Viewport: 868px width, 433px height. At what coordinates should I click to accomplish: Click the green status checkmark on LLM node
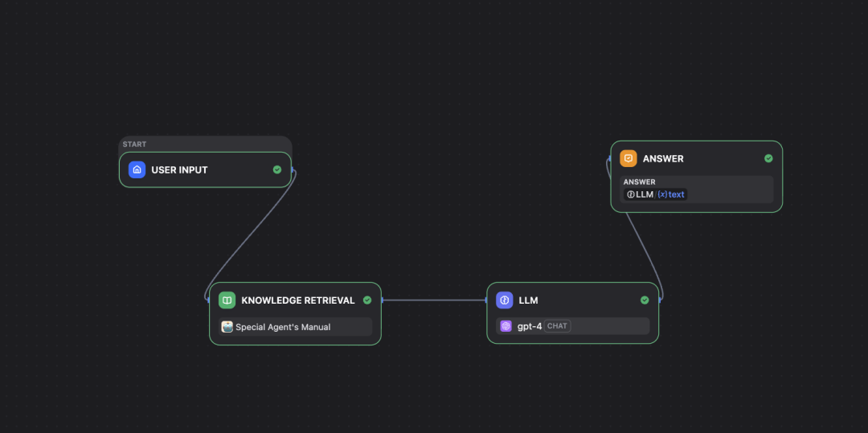point(645,300)
